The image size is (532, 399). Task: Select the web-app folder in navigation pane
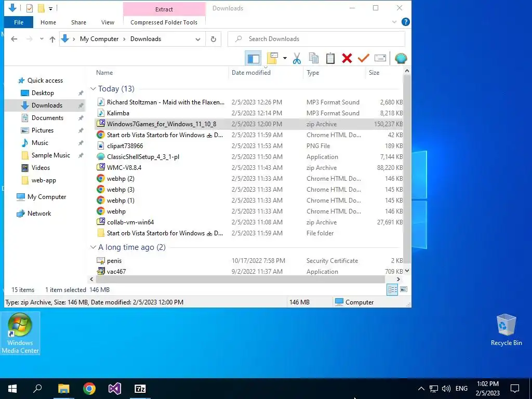[44, 180]
